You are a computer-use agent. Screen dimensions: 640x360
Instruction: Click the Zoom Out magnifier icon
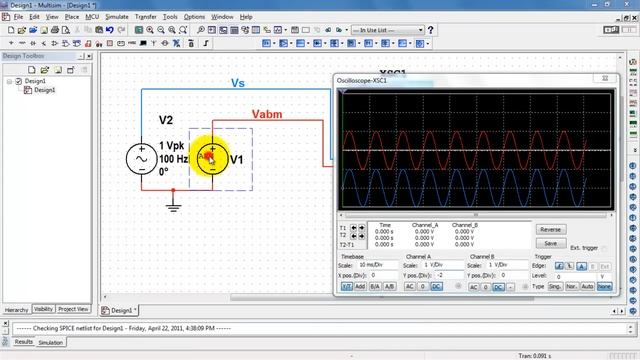161,30
